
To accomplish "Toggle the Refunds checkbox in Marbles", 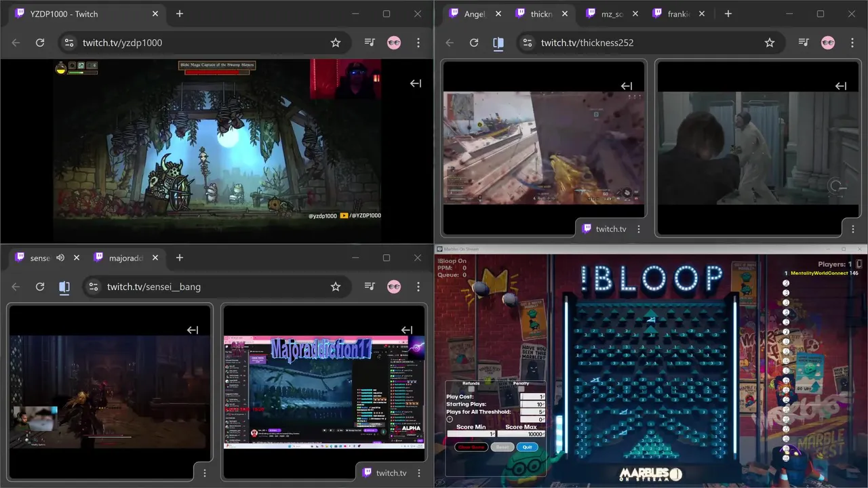I will 471,389.
